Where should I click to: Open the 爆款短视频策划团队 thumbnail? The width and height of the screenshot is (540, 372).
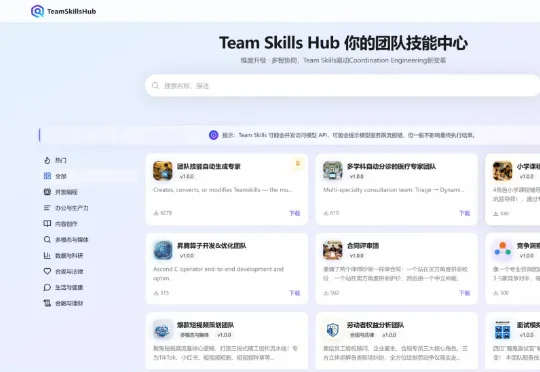coord(163,329)
